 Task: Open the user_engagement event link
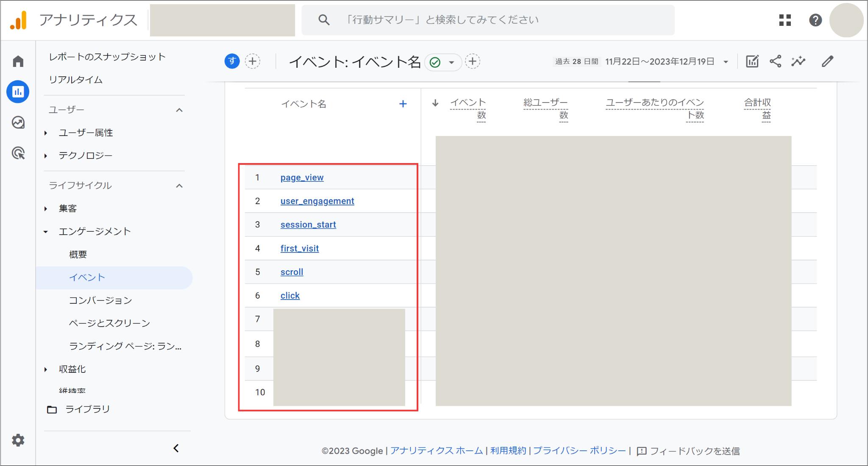[317, 201]
